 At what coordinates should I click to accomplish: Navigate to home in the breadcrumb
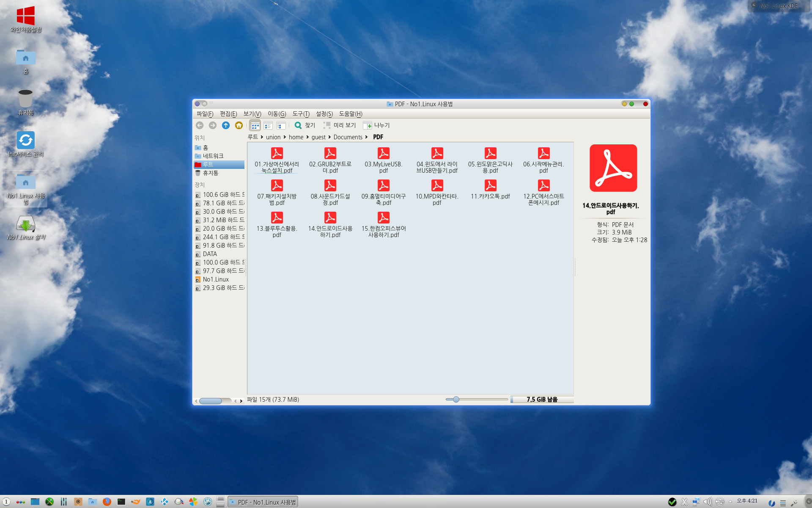(296, 137)
